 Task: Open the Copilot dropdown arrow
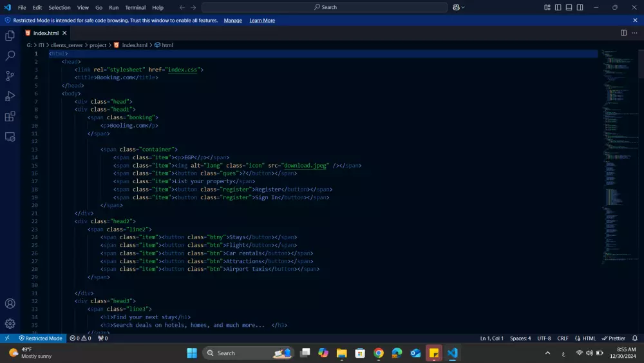464,7
